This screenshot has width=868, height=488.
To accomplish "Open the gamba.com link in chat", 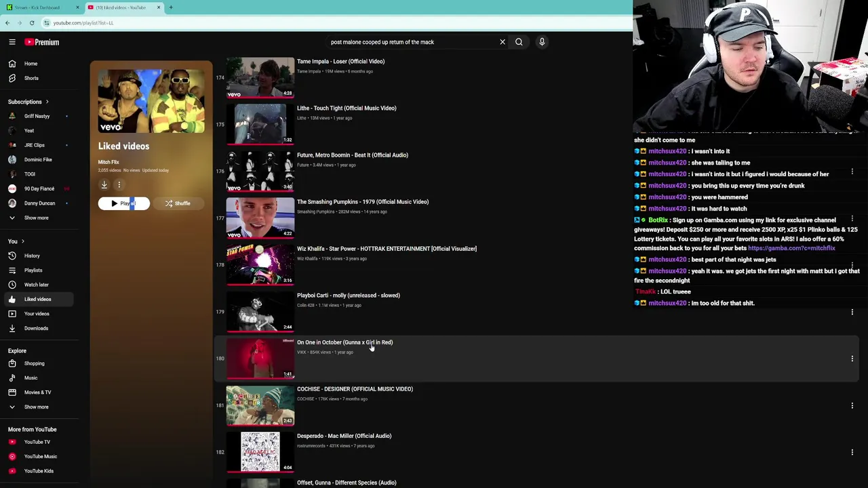I will click(791, 248).
